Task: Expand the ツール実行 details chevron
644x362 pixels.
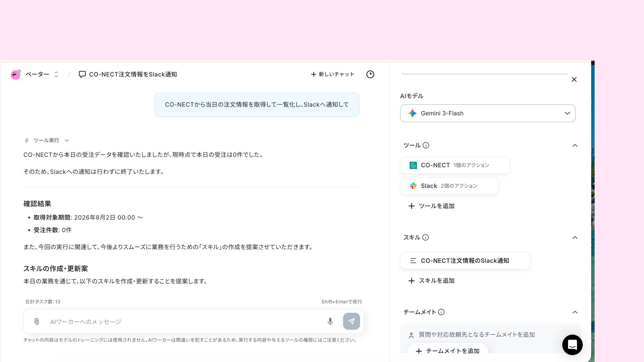Action: (x=67, y=141)
